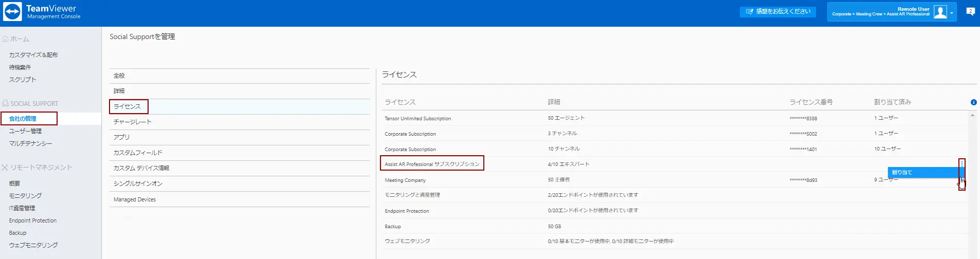
Task: Switch to the 全般 settings tab
Action: 239,76
